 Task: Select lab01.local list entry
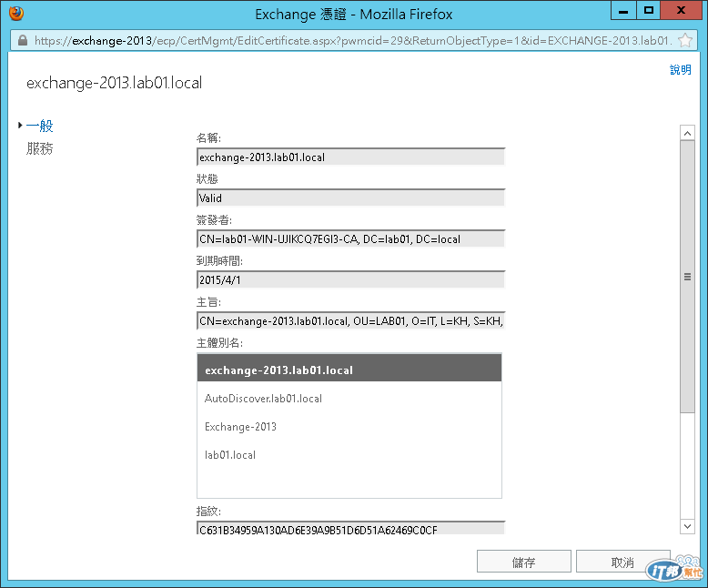349,455
